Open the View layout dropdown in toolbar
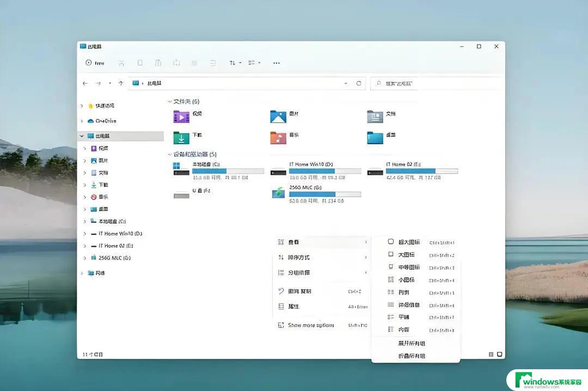This screenshot has width=588, height=391. pyautogui.click(x=254, y=63)
